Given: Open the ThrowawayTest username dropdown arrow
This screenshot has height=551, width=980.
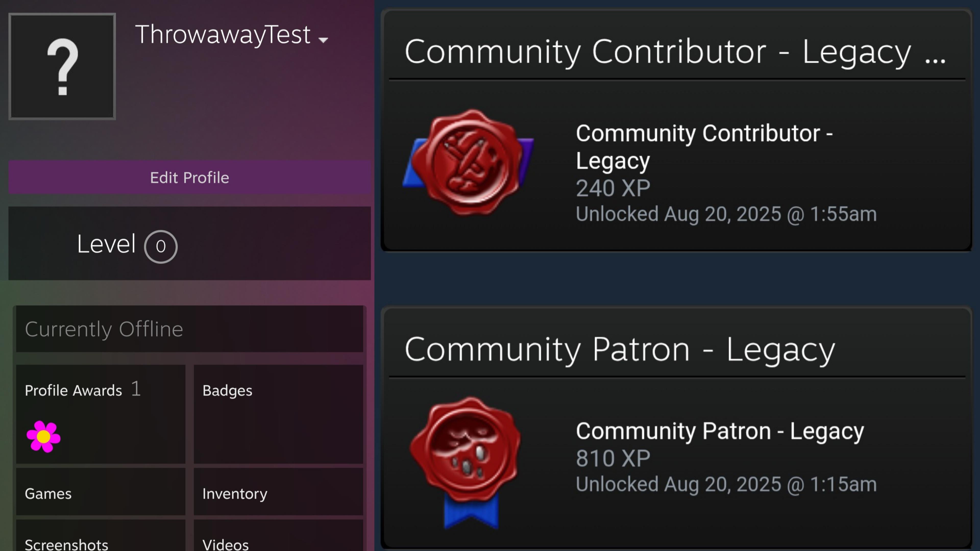Looking at the screenshot, I should tap(323, 40).
